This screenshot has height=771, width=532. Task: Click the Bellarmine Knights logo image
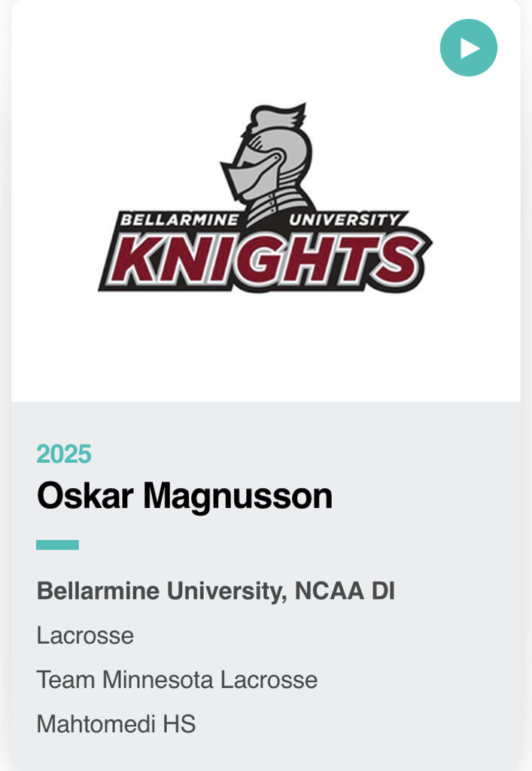[x=266, y=200]
